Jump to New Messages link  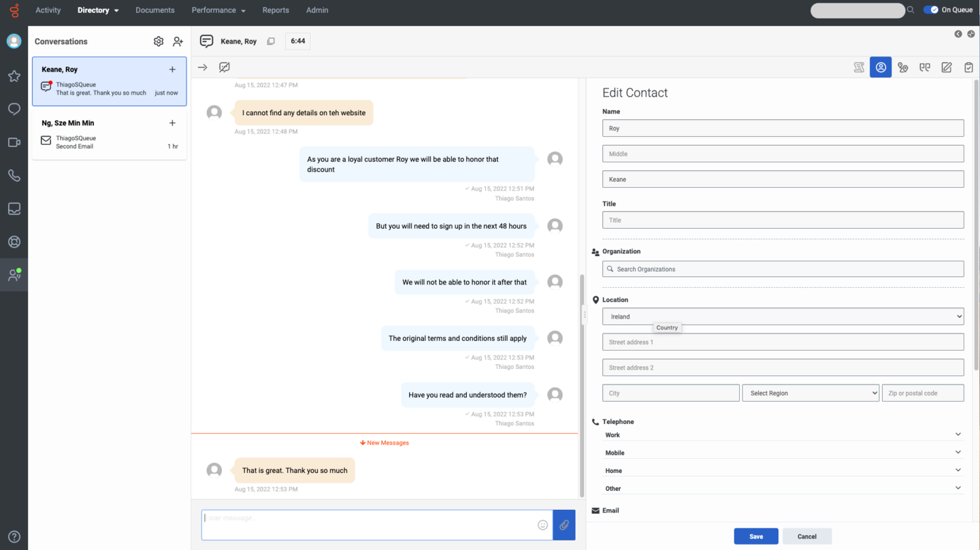coord(385,443)
